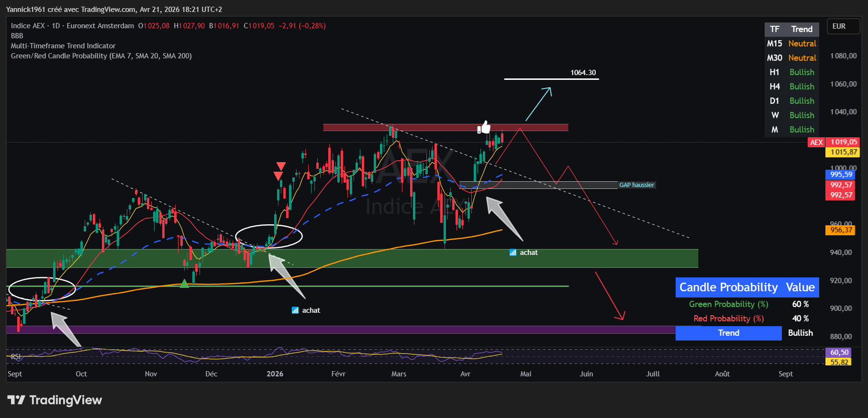Viewport: 868px width, 418px height.
Task: Click the chart icon beside the upper achat label
Action: click(513, 253)
